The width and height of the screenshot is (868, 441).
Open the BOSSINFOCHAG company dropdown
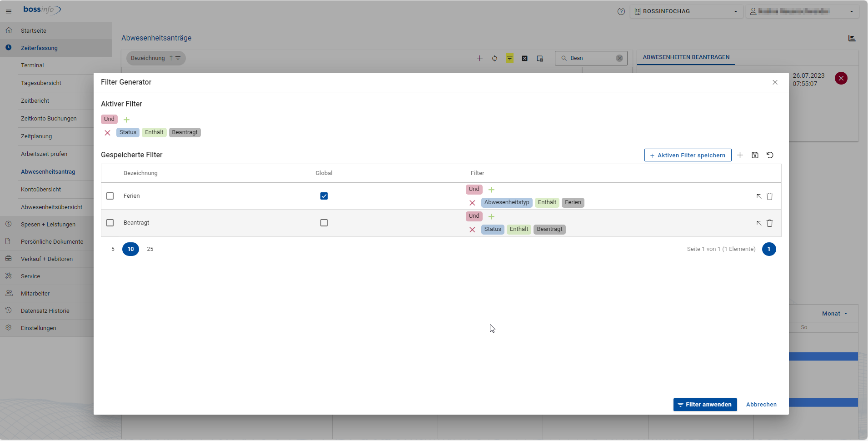tap(686, 11)
